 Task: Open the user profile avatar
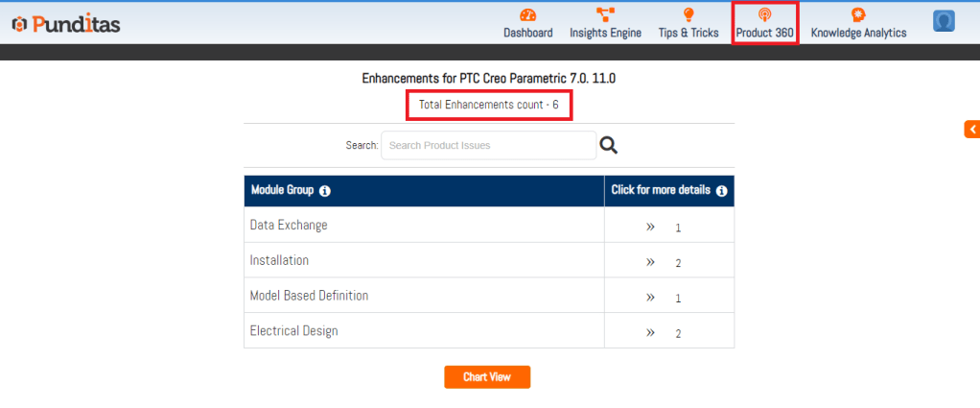coord(944,21)
